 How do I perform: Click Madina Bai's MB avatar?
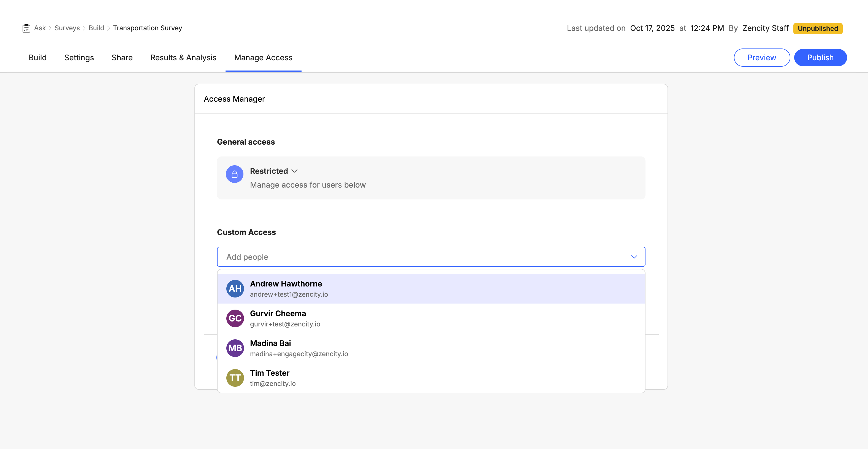[x=235, y=348]
